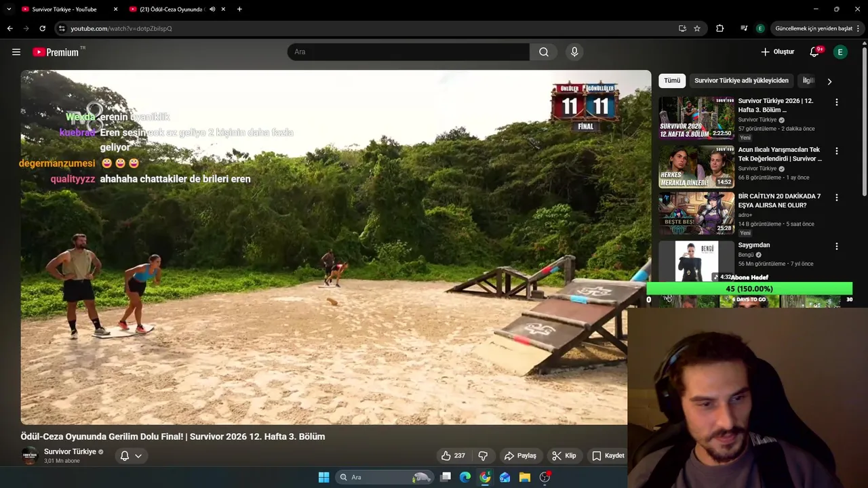Screen dimensions: 868x488
Task: Click the search magnifier button
Action: click(x=543, y=52)
